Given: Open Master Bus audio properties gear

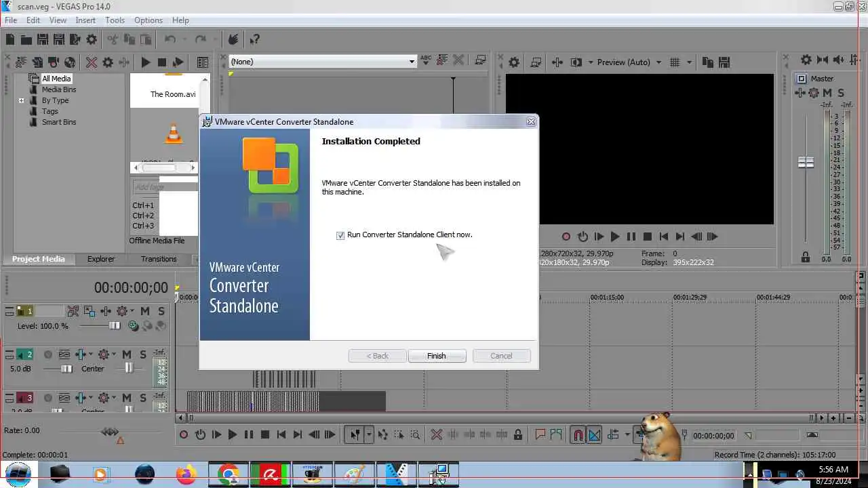Looking at the screenshot, I should tap(806, 60).
